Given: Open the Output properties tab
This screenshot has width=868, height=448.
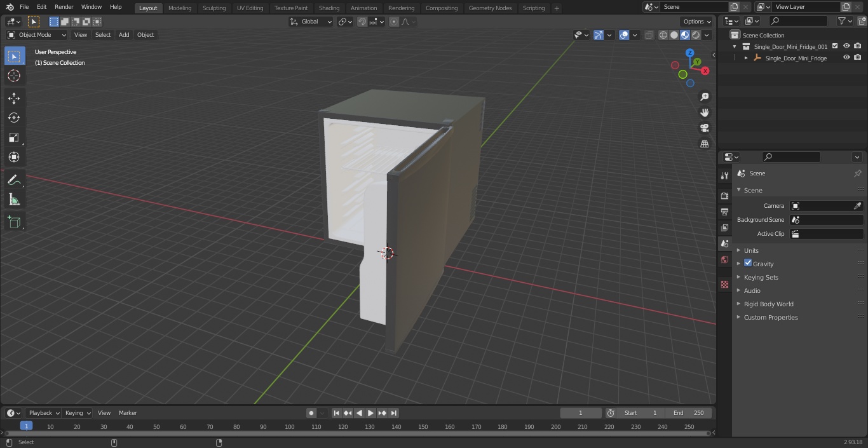Looking at the screenshot, I should (x=724, y=212).
